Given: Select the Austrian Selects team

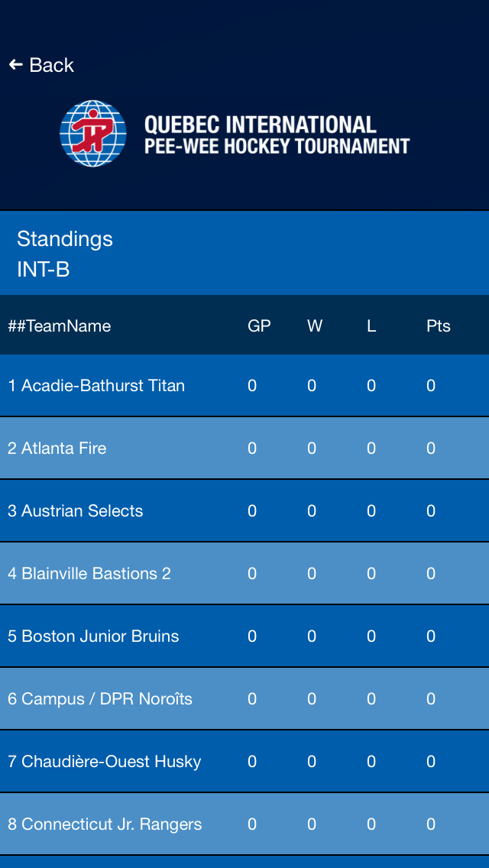Looking at the screenshot, I should 244,510.
